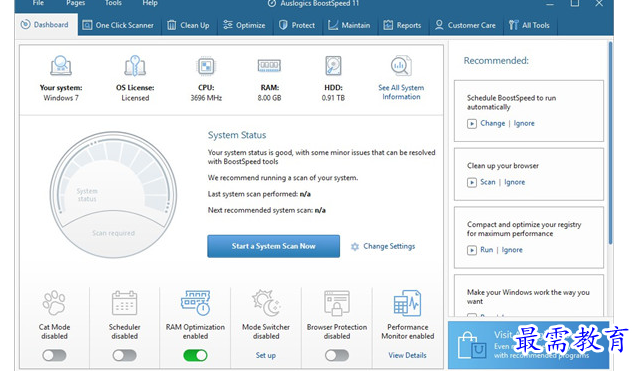Image resolution: width=637 pixels, height=371 pixels.
Task: Click the Change Settings gear icon
Action: pyautogui.click(x=355, y=247)
